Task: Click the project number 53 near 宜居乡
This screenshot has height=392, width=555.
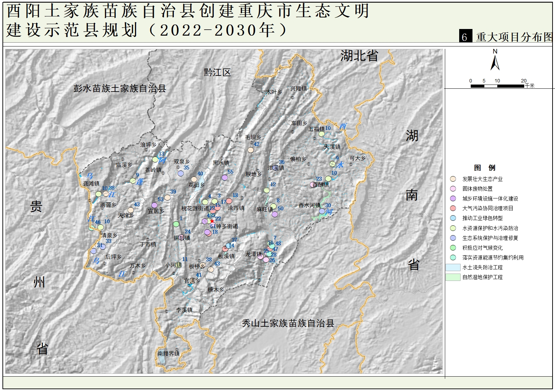Action: (161, 199)
